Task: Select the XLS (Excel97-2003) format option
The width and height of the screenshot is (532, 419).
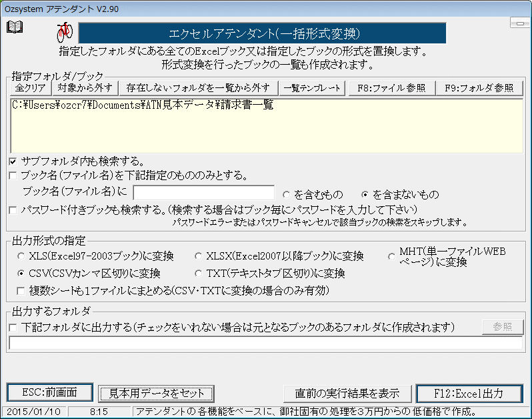Action: click(x=21, y=256)
